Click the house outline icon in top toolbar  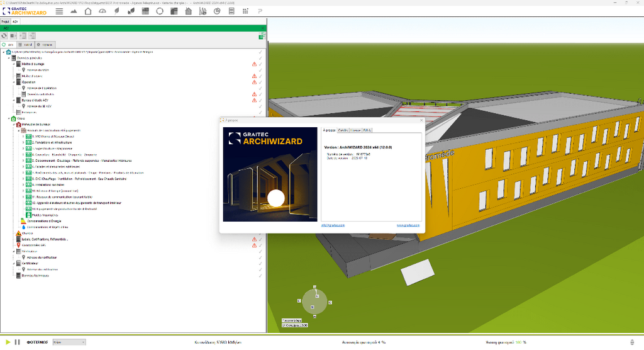pos(88,11)
